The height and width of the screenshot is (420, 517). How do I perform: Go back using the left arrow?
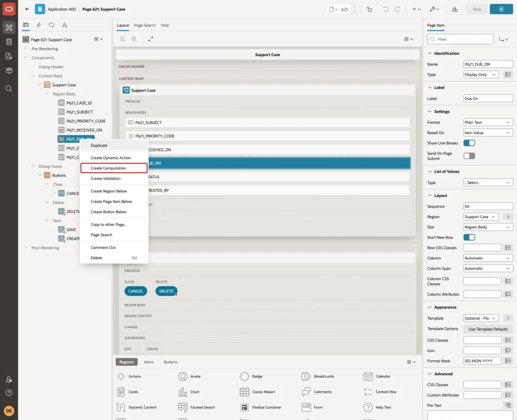click(27, 9)
